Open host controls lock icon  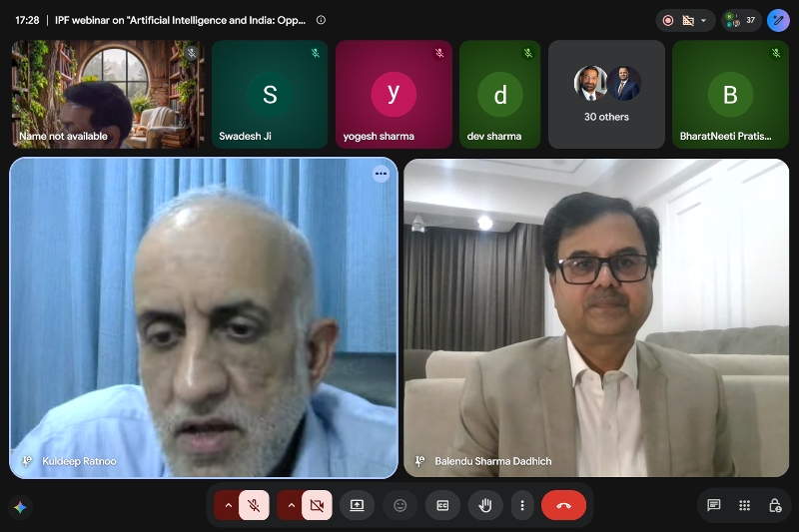point(775,505)
